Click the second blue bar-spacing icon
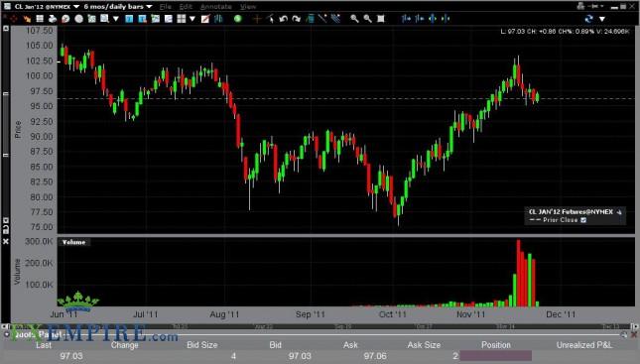This screenshot has width=640, height=364. (419, 19)
